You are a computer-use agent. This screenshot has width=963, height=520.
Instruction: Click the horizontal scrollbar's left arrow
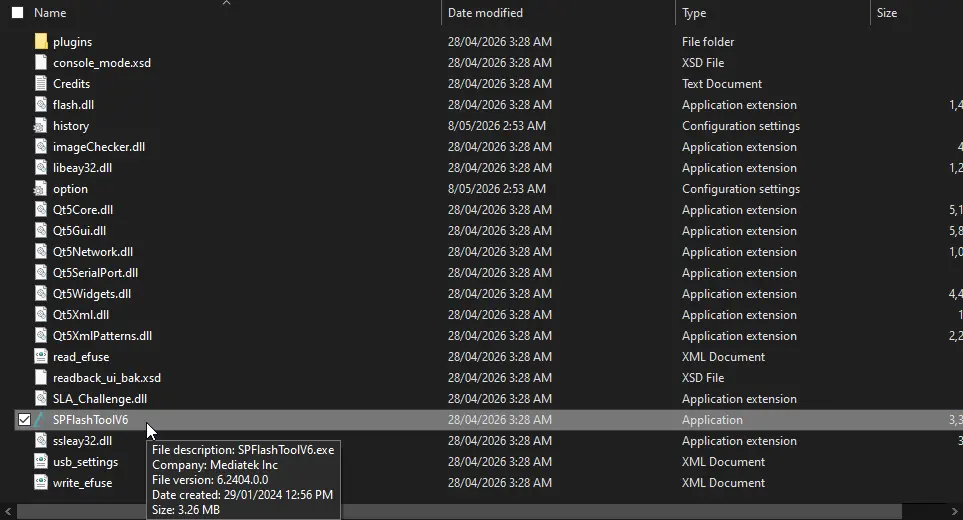click(7, 511)
